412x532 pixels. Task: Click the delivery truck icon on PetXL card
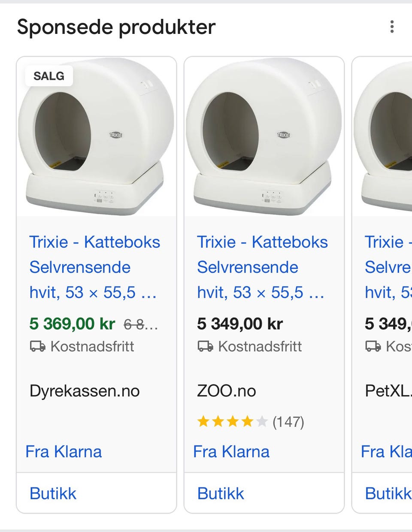click(373, 346)
